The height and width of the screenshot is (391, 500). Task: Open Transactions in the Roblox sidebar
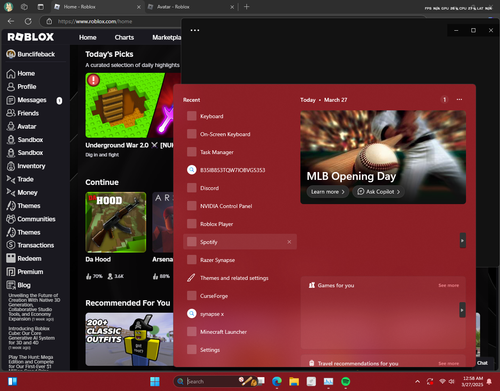pyautogui.click(x=30, y=245)
